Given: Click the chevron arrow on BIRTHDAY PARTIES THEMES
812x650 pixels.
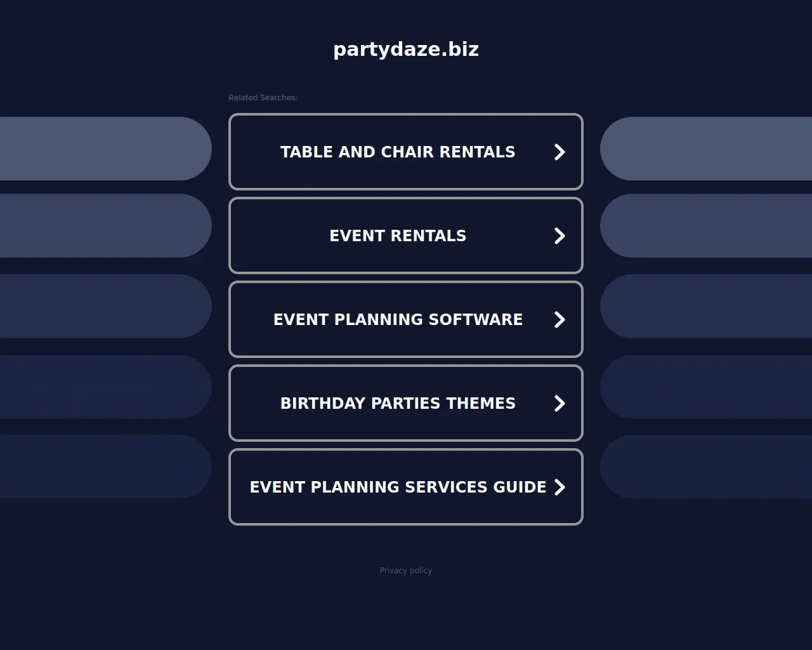Looking at the screenshot, I should [x=559, y=403].
